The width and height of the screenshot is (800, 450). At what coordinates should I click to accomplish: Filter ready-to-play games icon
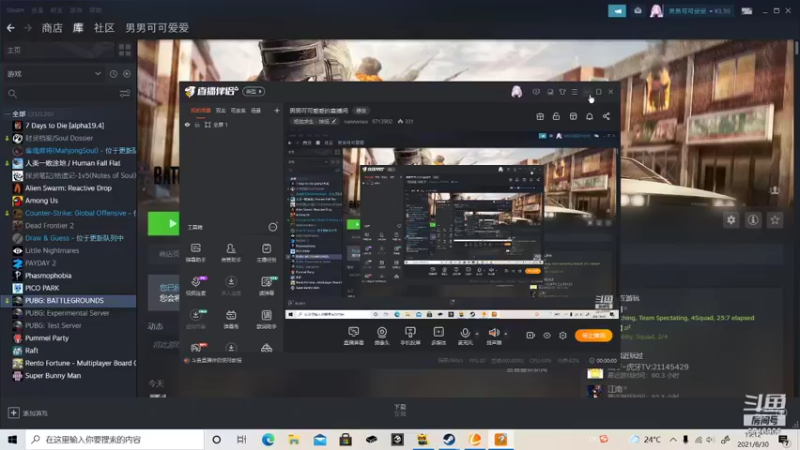tap(127, 74)
